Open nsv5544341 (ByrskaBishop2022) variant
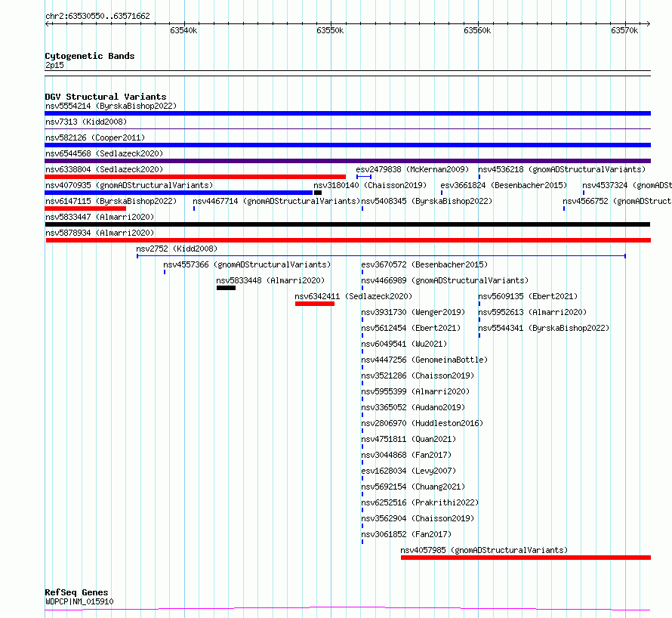 (x=544, y=328)
